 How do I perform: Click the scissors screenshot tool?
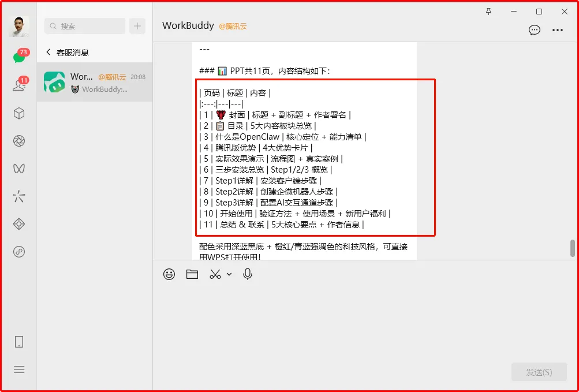click(215, 274)
